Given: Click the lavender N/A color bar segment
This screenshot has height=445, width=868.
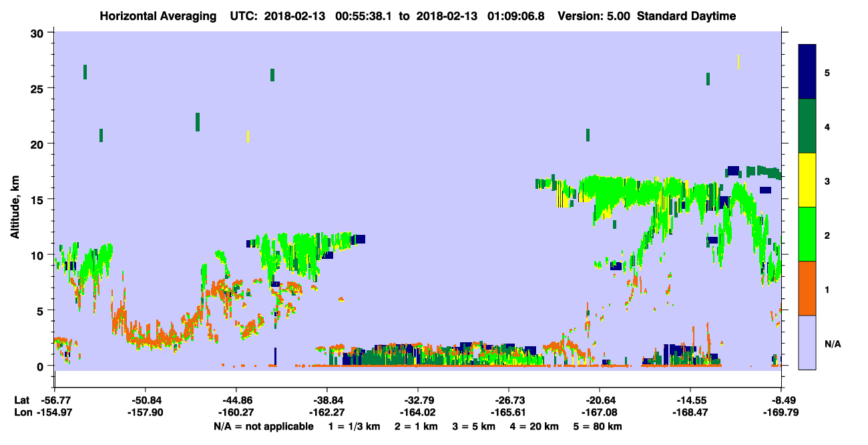Looking at the screenshot, I should 807,342.
